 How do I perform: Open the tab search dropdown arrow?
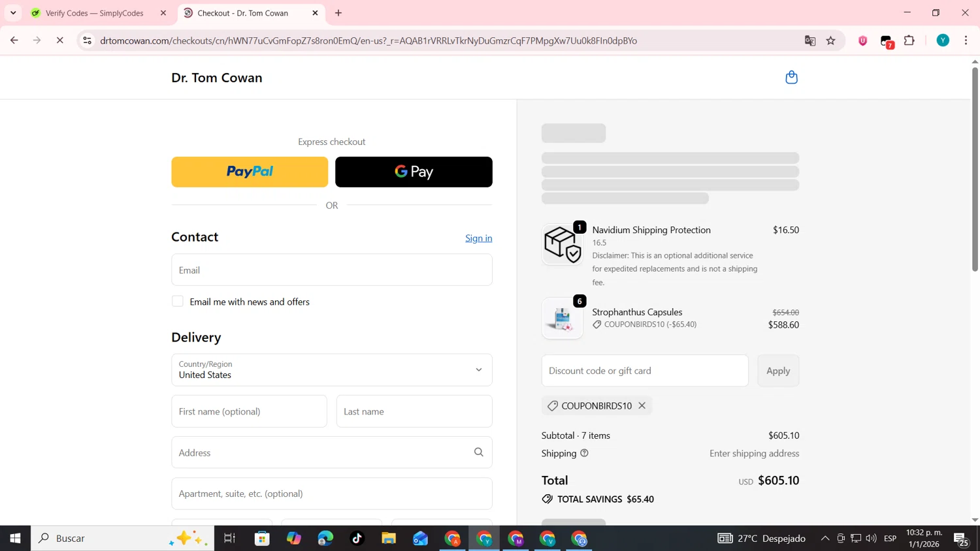point(13,13)
